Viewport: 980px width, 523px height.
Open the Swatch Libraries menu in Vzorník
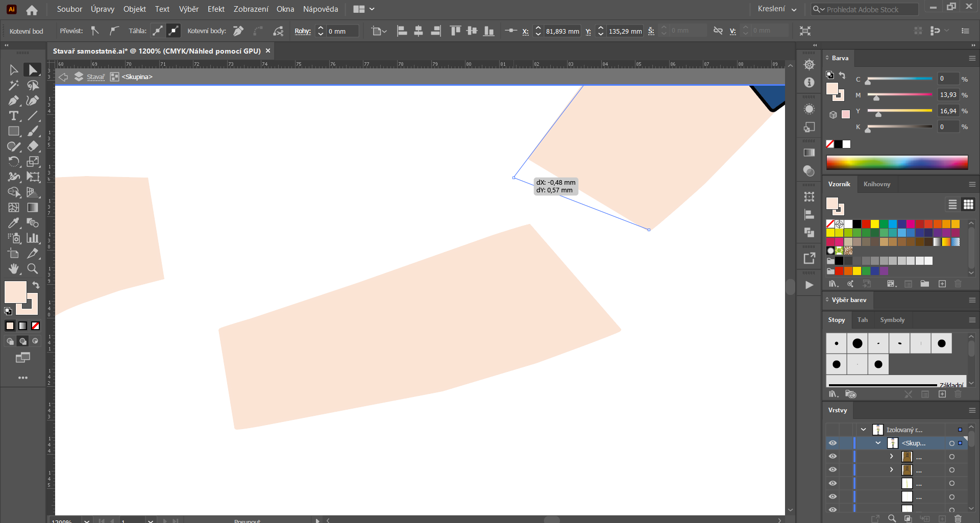(x=833, y=284)
